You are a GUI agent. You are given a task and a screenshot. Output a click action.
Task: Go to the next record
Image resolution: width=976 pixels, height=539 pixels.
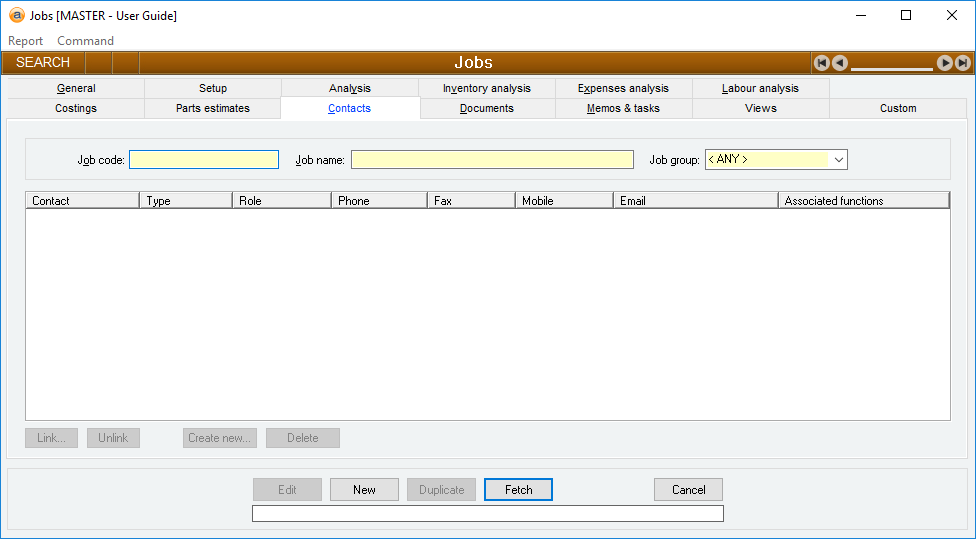(944, 63)
